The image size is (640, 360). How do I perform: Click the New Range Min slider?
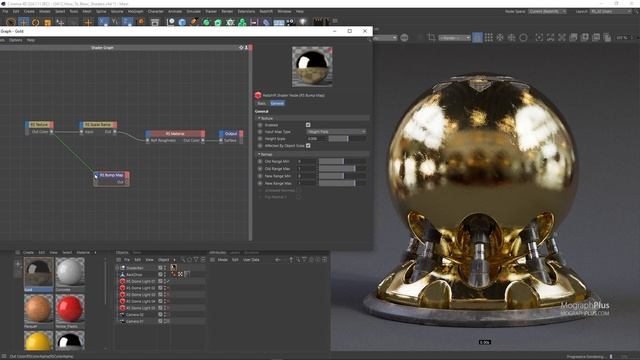(342, 176)
